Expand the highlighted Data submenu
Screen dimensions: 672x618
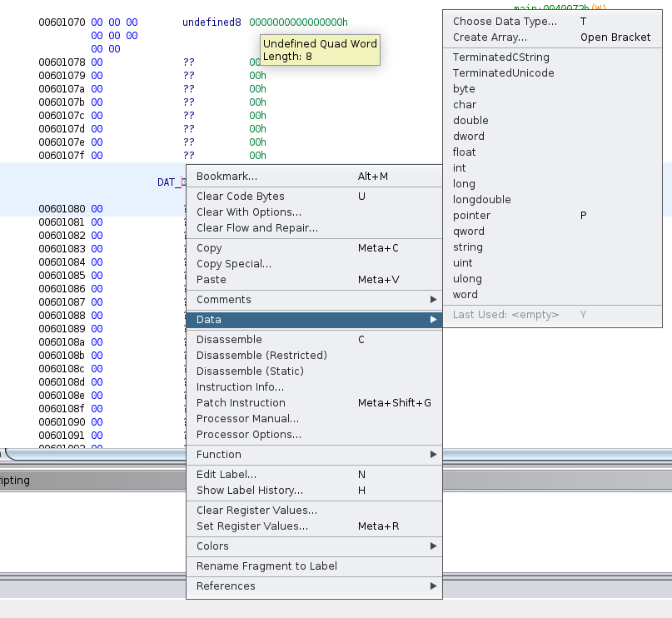[314, 320]
